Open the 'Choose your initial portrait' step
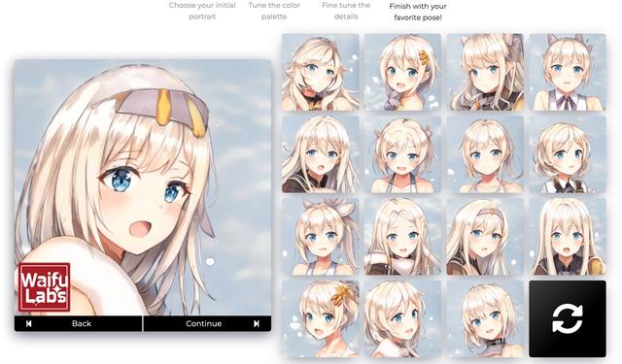The width and height of the screenshot is (622, 364). [x=202, y=11]
